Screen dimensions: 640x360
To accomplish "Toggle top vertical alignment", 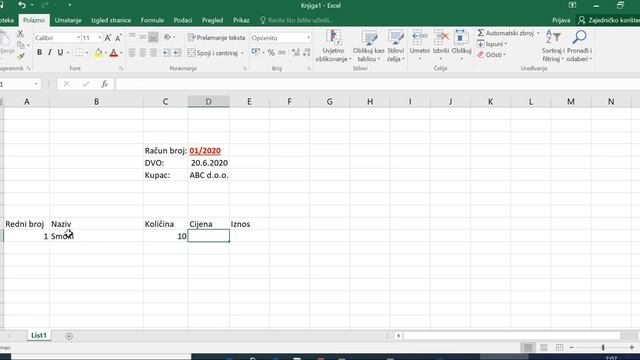I will (132, 37).
